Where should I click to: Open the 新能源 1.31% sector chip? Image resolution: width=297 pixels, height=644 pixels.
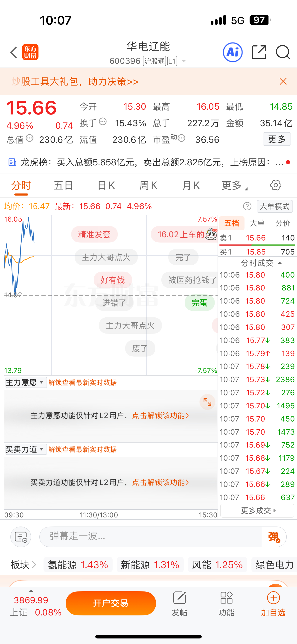point(150,565)
